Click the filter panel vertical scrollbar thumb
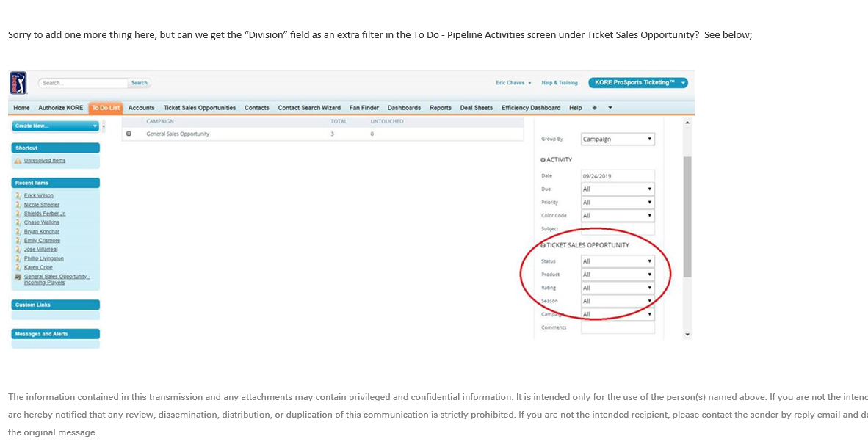Screen dimensions: 868x447 click(687, 217)
